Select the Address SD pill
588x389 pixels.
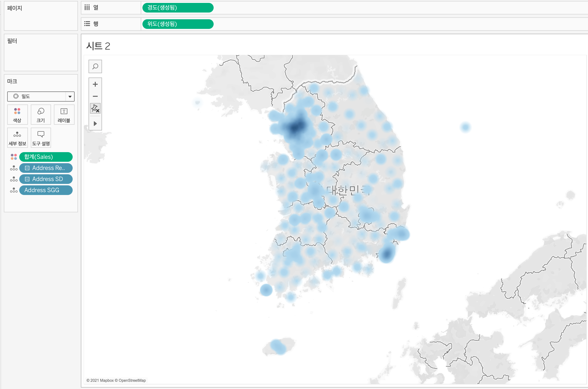46,179
